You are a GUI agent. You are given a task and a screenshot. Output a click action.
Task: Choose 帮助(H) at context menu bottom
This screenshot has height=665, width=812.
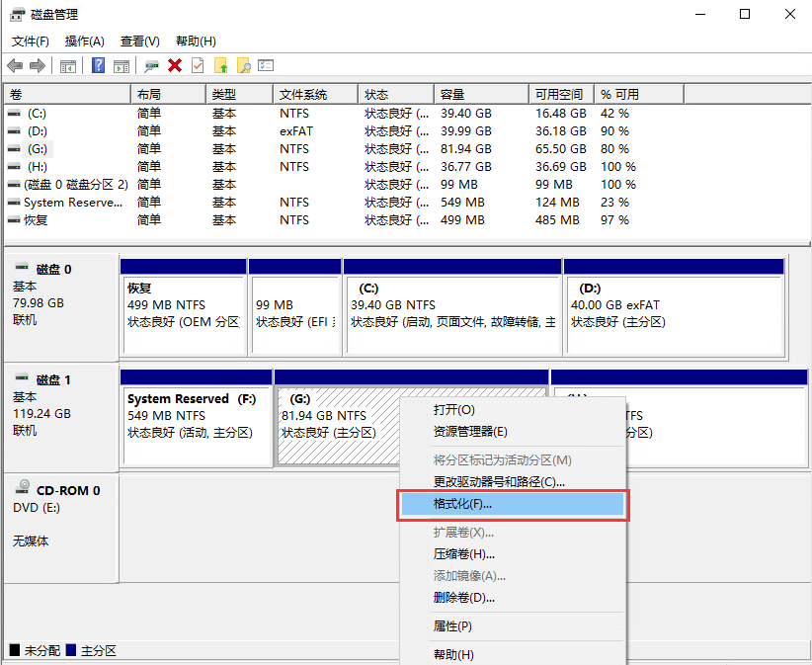click(512, 655)
